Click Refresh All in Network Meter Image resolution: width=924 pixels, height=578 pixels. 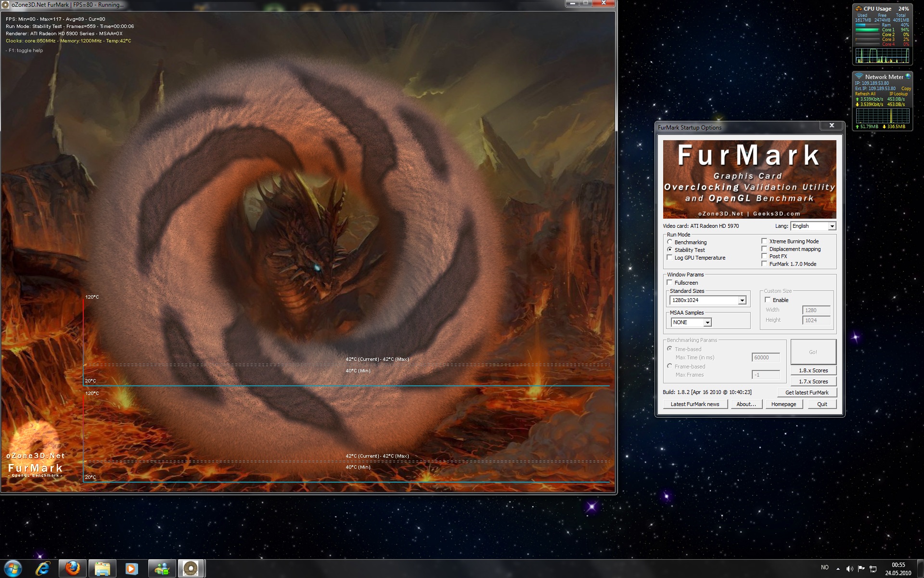(865, 94)
